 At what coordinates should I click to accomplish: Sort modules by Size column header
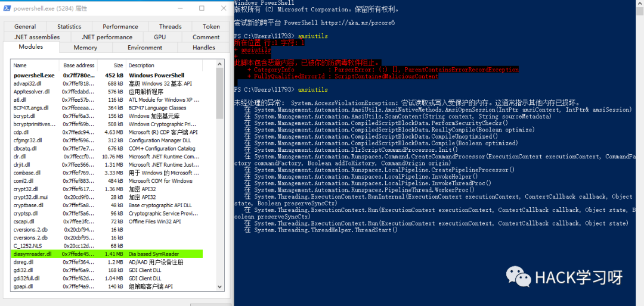point(112,65)
